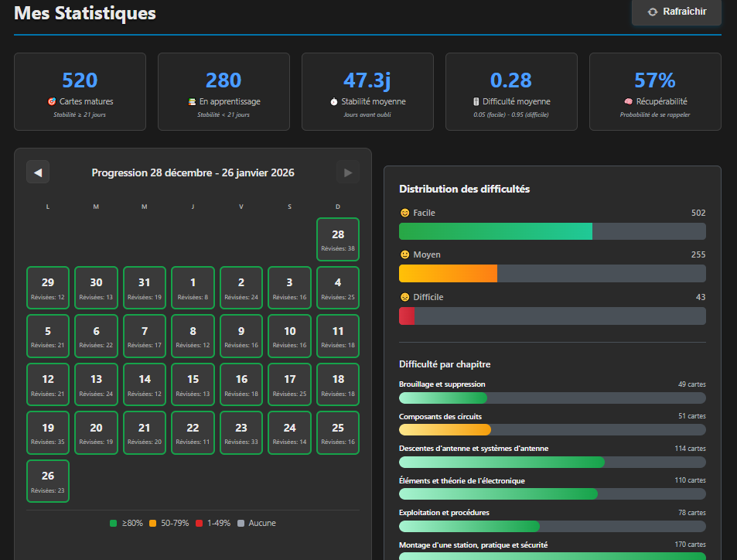Click the 'Descentes d'antenne et systèmes d'antenne' label

point(474,449)
